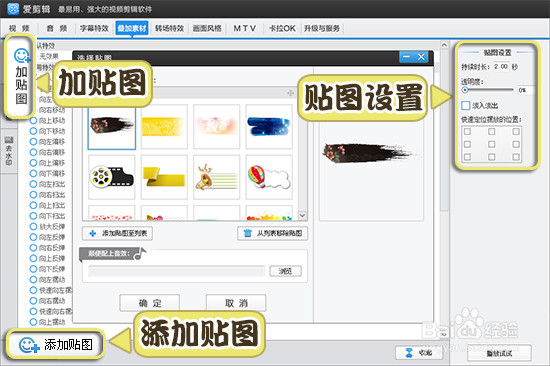Switch to the 字幕特效 tab

94,28
